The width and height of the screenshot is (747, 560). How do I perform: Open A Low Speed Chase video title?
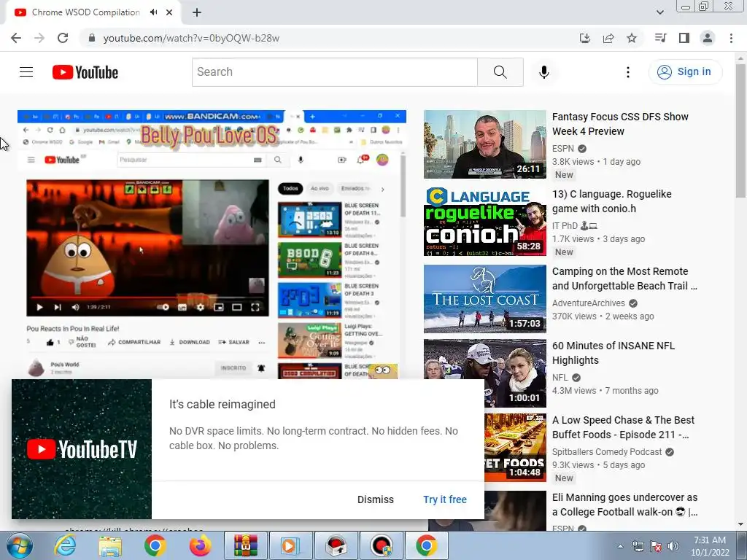pyautogui.click(x=623, y=427)
